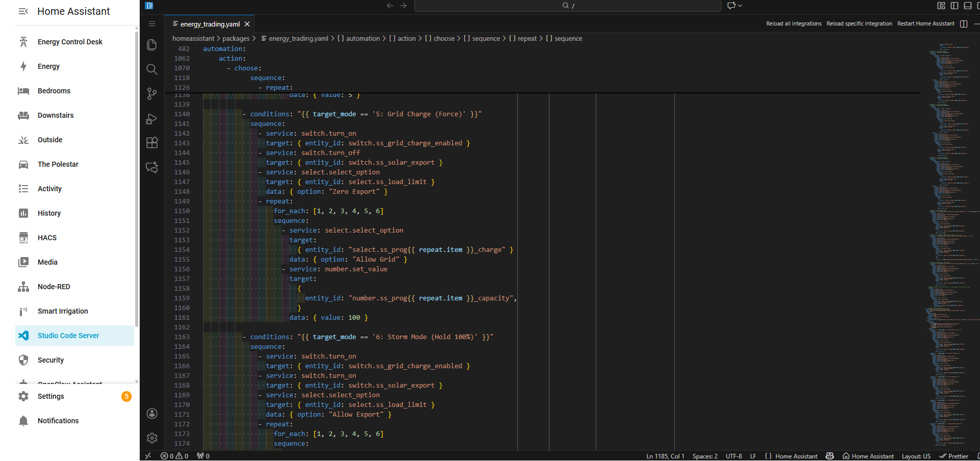Open the Explorer view in activity bar
Screen dimensions: 980x461
click(x=152, y=45)
